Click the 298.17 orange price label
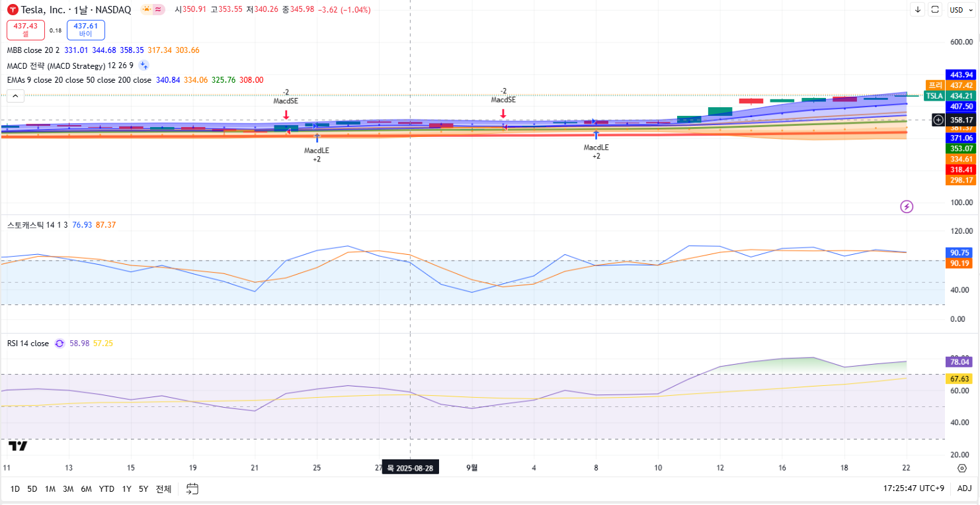 click(x=961, y=180)
